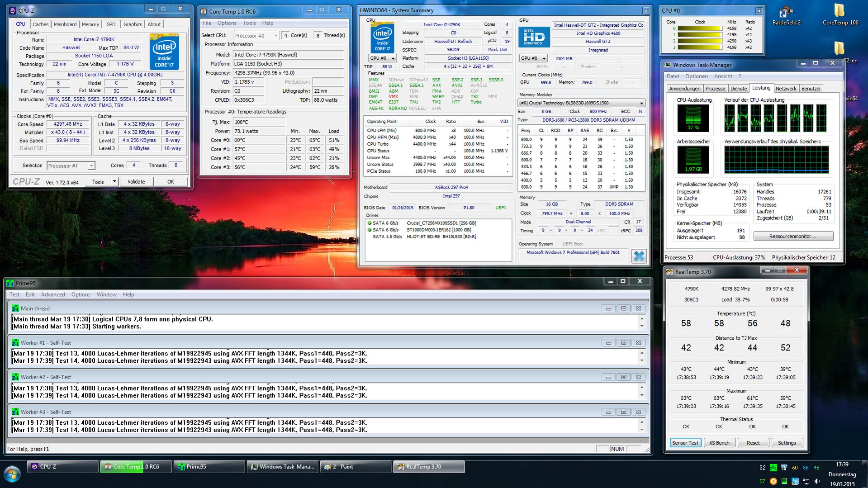The image size is (868, 488).
Task: Click the Reset button in RealTemp
Action: pyautogui.click(x=753, y=443)
